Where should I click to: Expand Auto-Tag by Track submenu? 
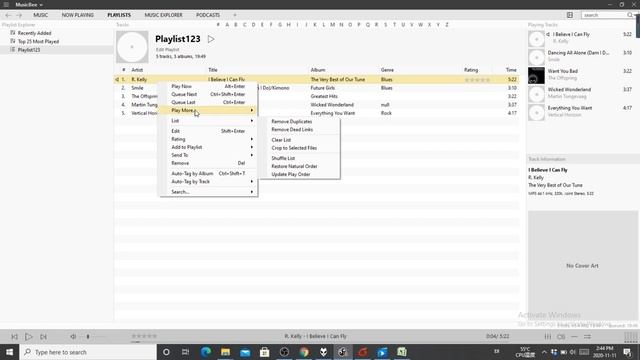209,182
